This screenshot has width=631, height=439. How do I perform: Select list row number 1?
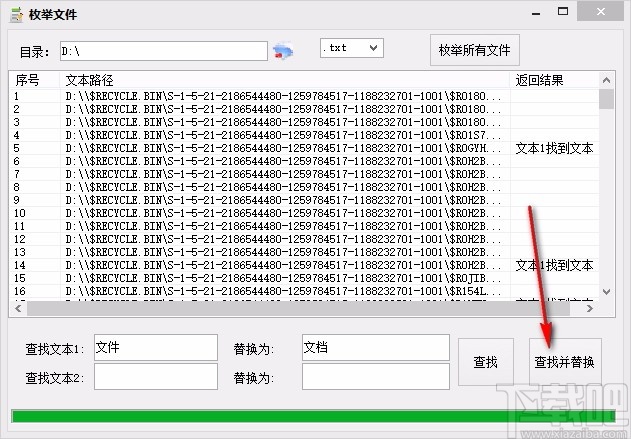tap(304, 96)
